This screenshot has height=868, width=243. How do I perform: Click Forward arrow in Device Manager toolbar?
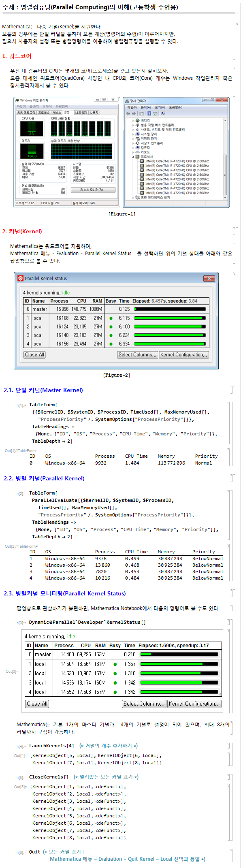[134, 113]
